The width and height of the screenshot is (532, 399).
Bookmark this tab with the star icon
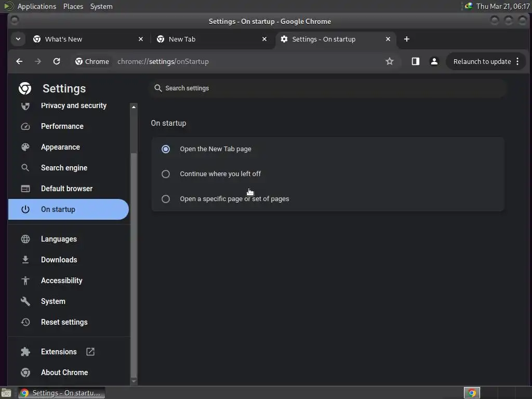tap(390, 61)
